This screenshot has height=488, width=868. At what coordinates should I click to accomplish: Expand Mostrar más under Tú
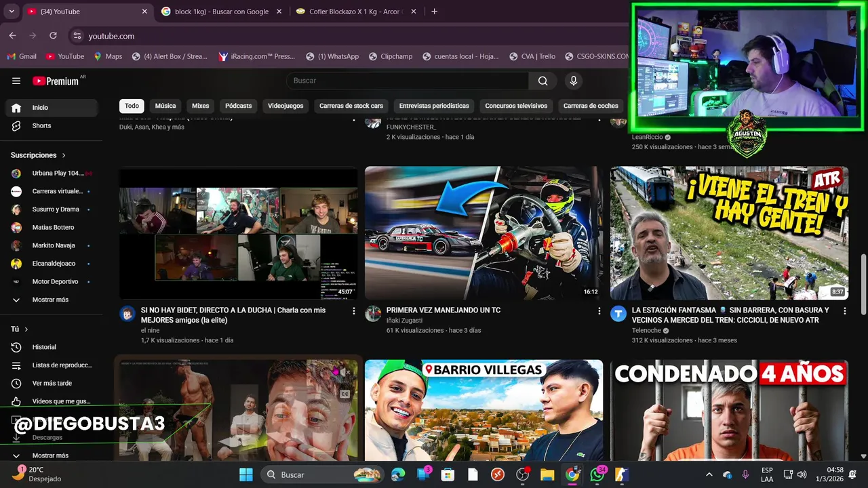click(52, 455)
